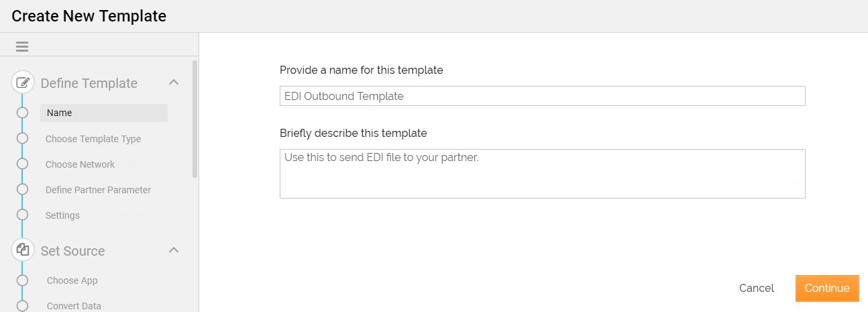Open Define Partner Parameter step
The image size is (868, 312).
pyautogui.click(x=98, y=190)
